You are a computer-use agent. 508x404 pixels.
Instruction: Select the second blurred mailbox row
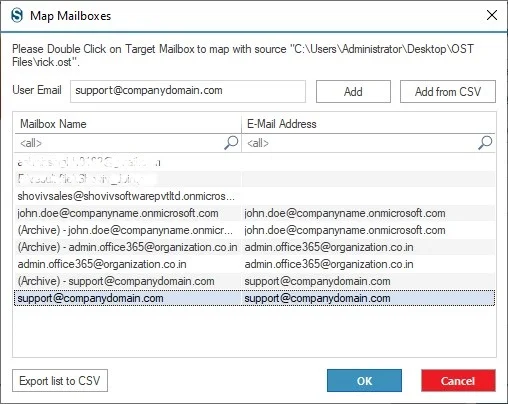click(255, 179)
